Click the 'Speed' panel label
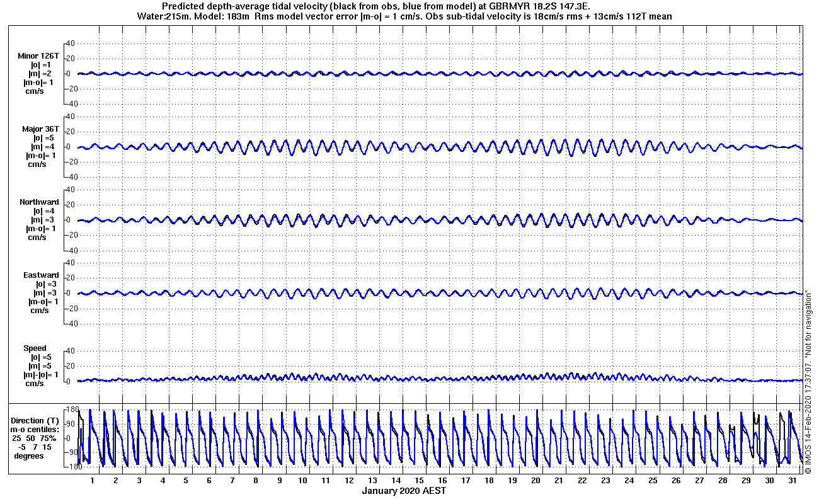Viewport: 819px width, 504px height. (x=35, y=348)
